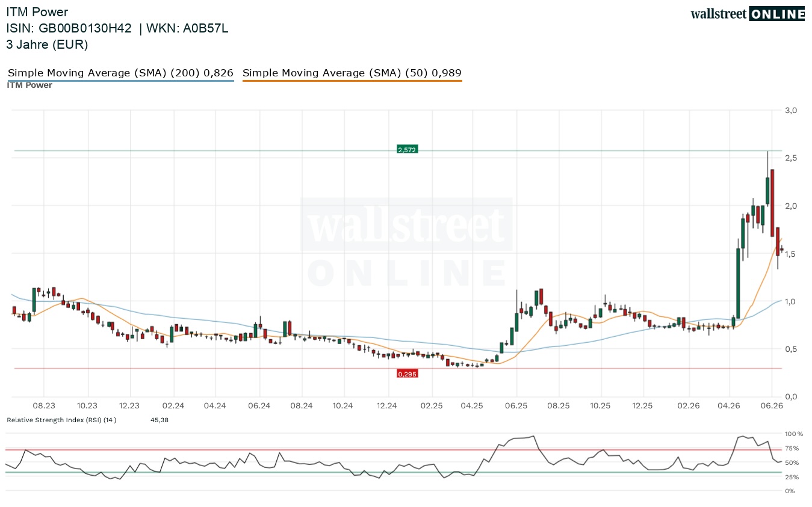Click the 0,5 price axis label
Image resolution: width=812 pixels, height=507 pixels.
tap(791, 349)
